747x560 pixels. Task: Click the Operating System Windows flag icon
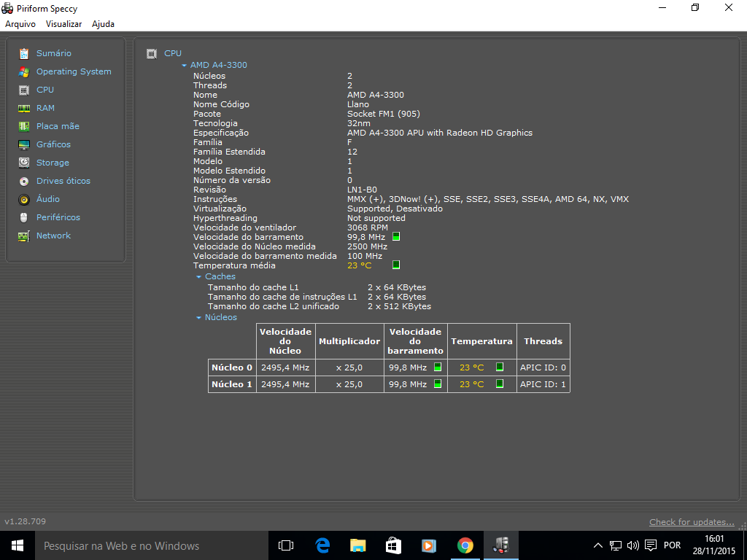pos(24,71)
